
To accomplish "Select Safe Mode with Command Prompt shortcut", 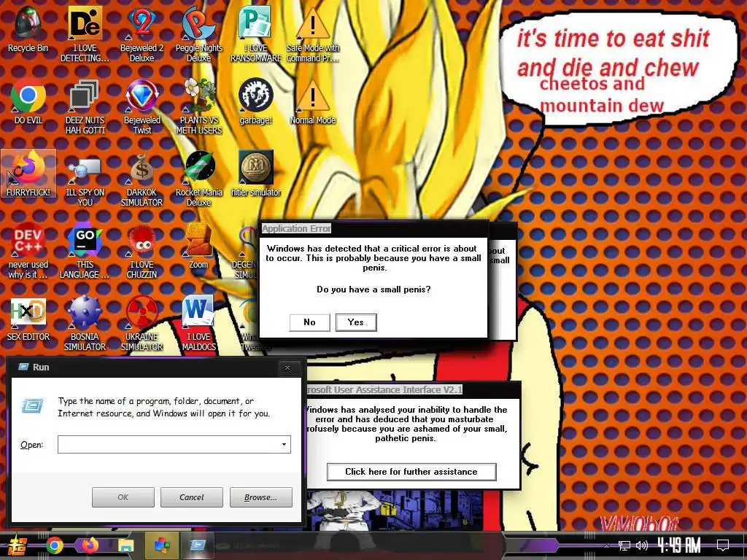I will (x=312, y=34).
